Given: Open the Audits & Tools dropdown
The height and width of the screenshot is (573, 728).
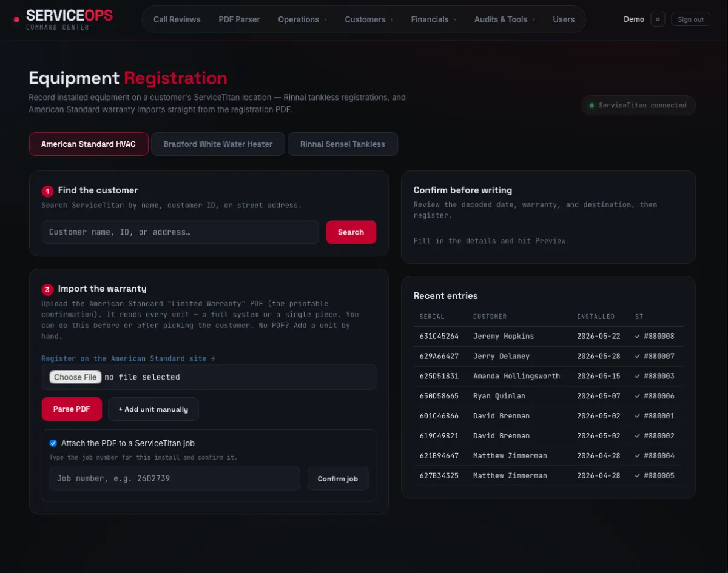Looking at the screenshot, I should click(505, 19).
